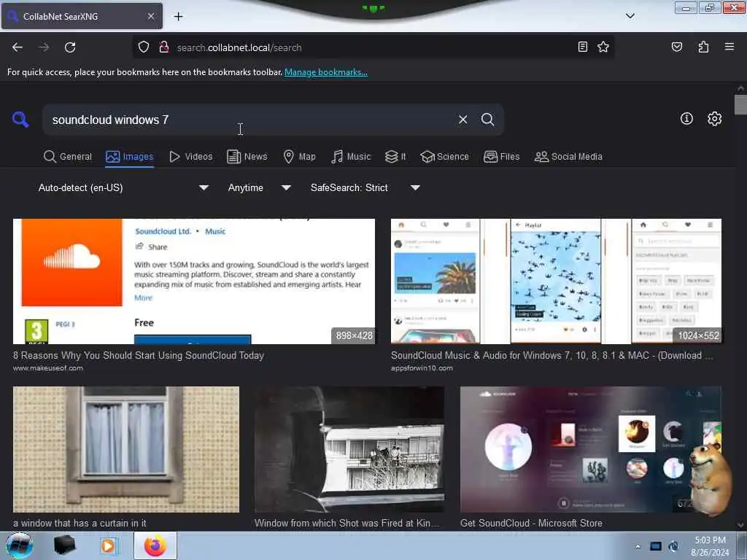Viewport: 747px width, 560px height.
Task: Reload the current page
Action: coord(70,47)
